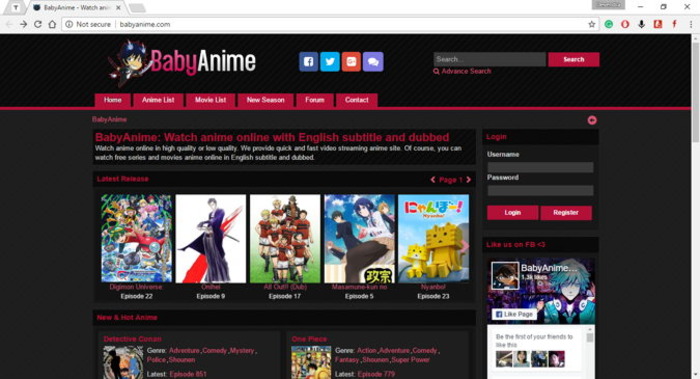The image size is (700, 379).
Task: Open the purple chat bubble icon
Action: 373,62
